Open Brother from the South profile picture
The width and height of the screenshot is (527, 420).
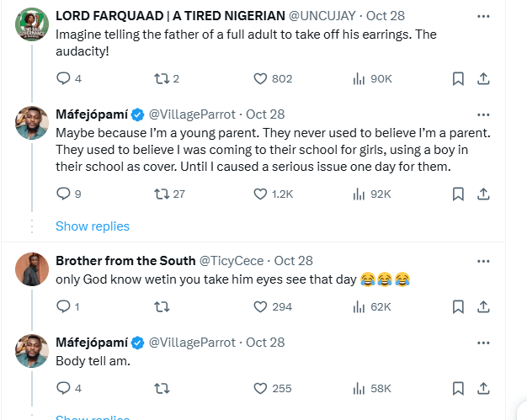click(31, 268)
